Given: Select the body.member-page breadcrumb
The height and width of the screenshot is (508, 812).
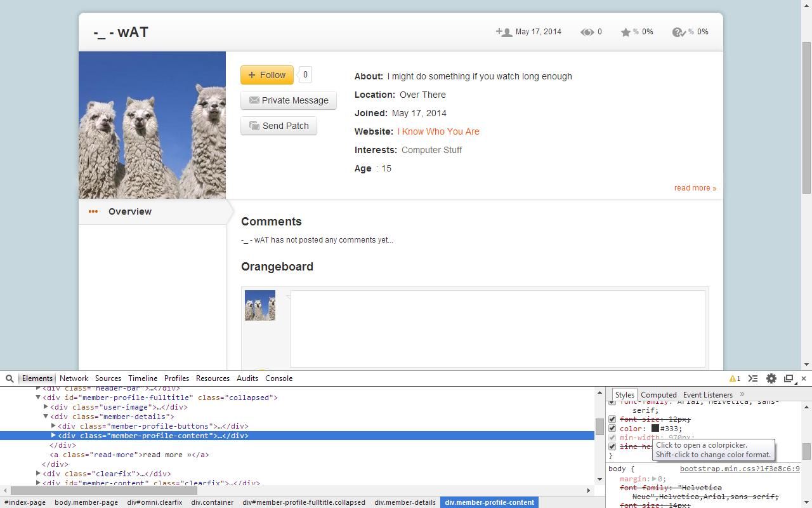Looking at the screenshot, I should 86,502.
